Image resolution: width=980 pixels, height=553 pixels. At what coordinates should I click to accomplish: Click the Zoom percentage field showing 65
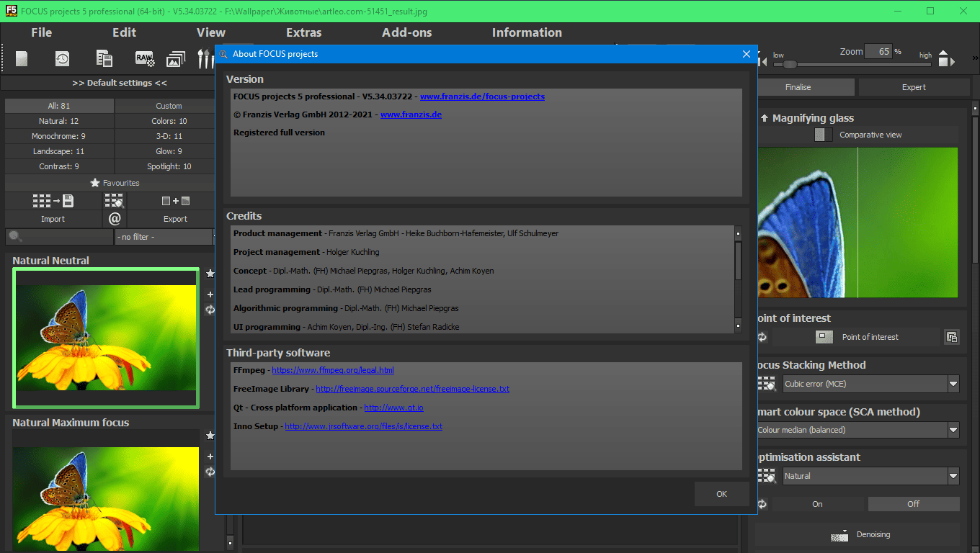coord(878,51)
